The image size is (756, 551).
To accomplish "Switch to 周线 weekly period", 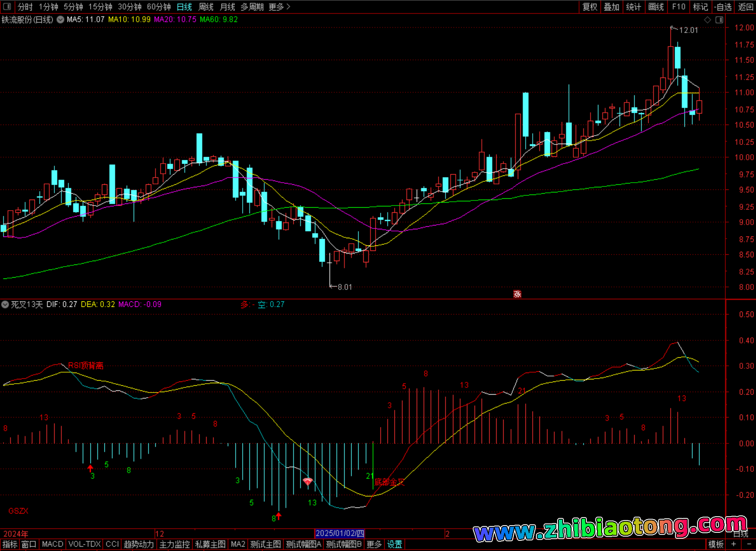I will pyautogui.click(x=206, y=7).
